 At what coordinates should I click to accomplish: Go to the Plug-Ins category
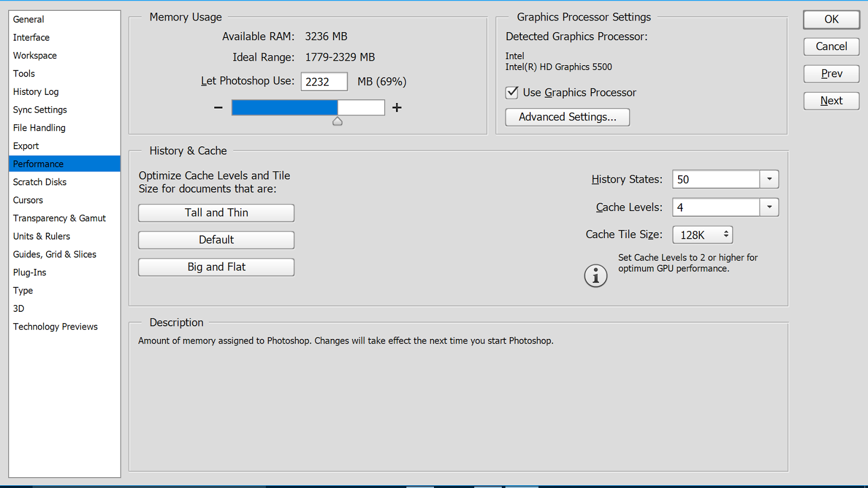point(65,272)
